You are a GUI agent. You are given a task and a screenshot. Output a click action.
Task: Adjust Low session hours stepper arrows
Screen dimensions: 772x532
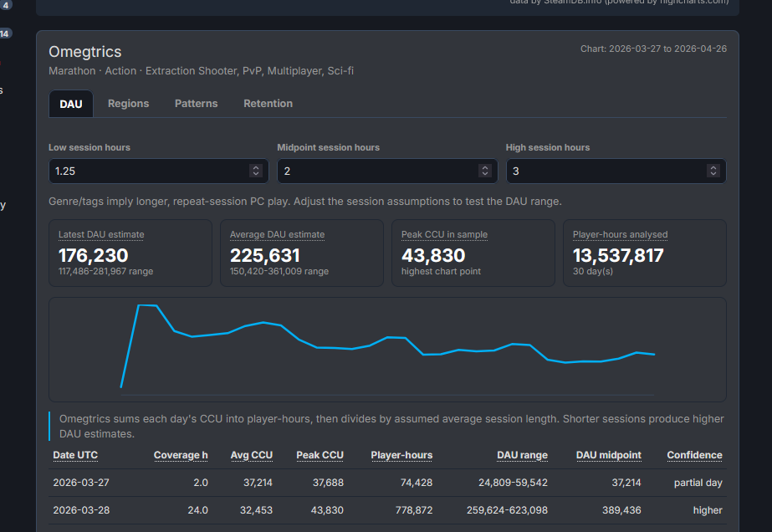pyautogui.click(x=256, y=171)
